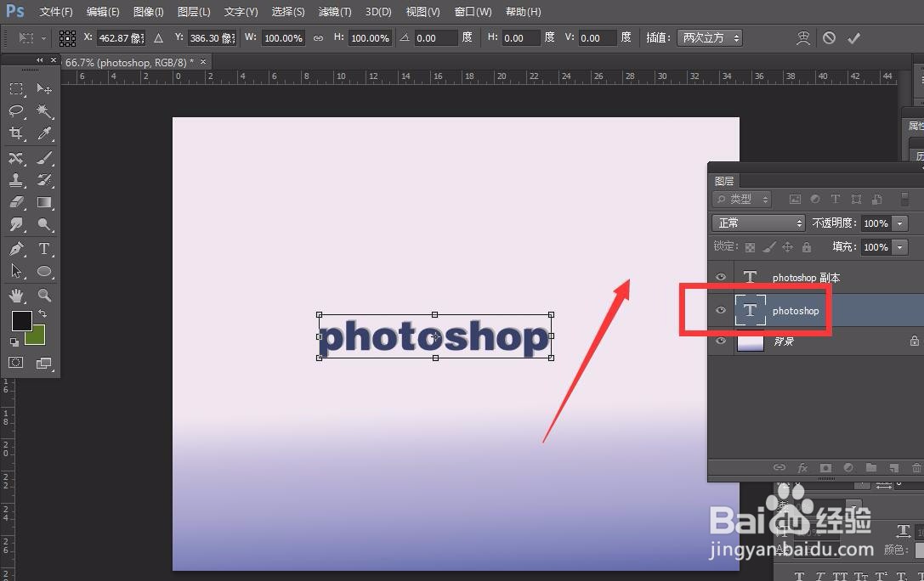Open the 填充 fill slider arrow
The width and height of the screenshot is (924, 581).
(900, 247)
